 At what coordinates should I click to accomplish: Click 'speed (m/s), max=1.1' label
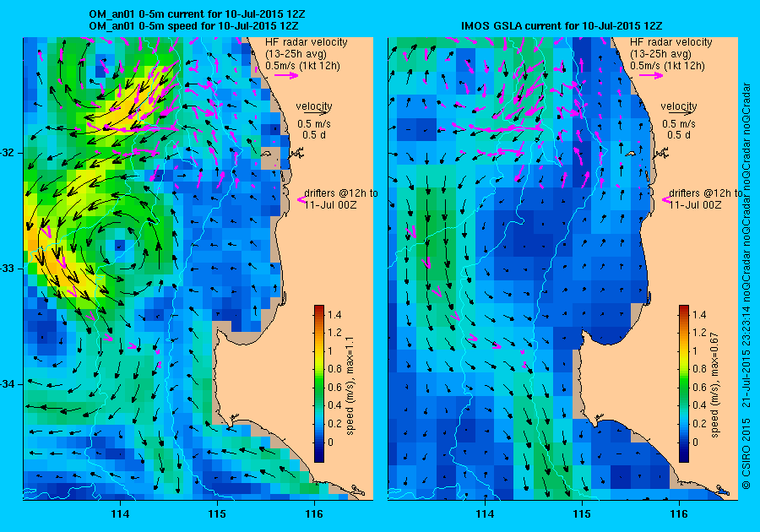point(350,386)
